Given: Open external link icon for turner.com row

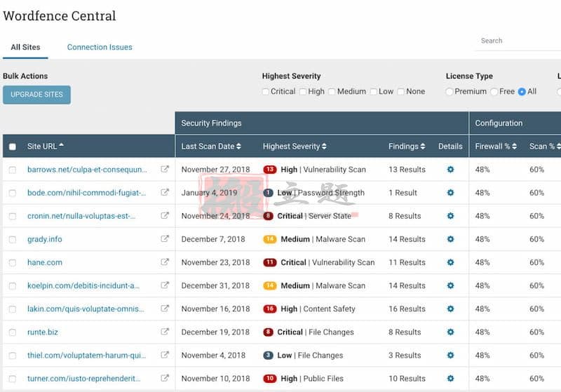Looking at the screenshot, I should (x=165, y=379).
